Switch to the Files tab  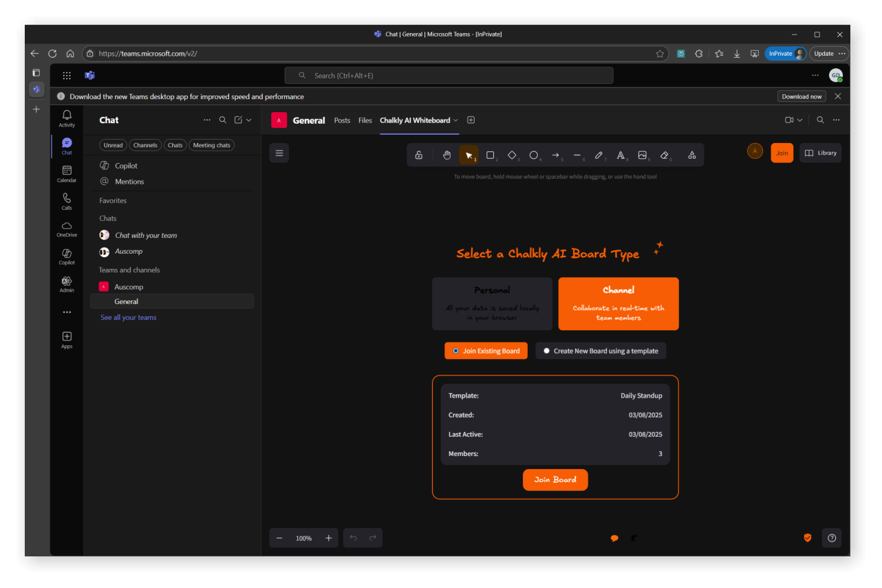click(365, 120)
